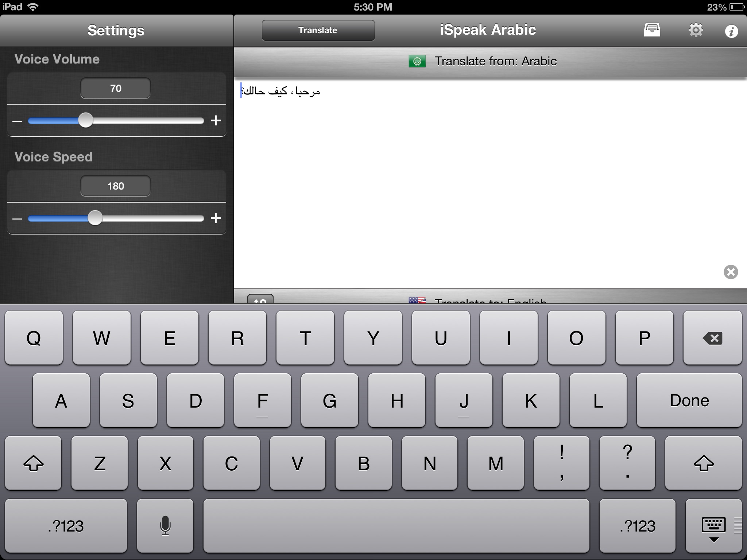Screen dimensions: 747x560
Task: Tap the W key
Action: click(102, 338)
